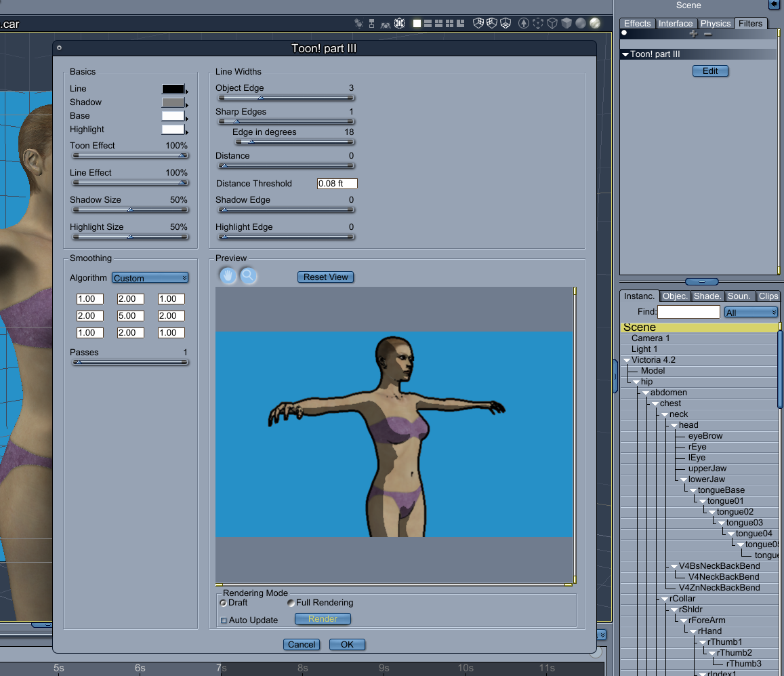Screen dimensions: 784x676
Task: Collapse the rCollar tree node
Action: (665, 599)
